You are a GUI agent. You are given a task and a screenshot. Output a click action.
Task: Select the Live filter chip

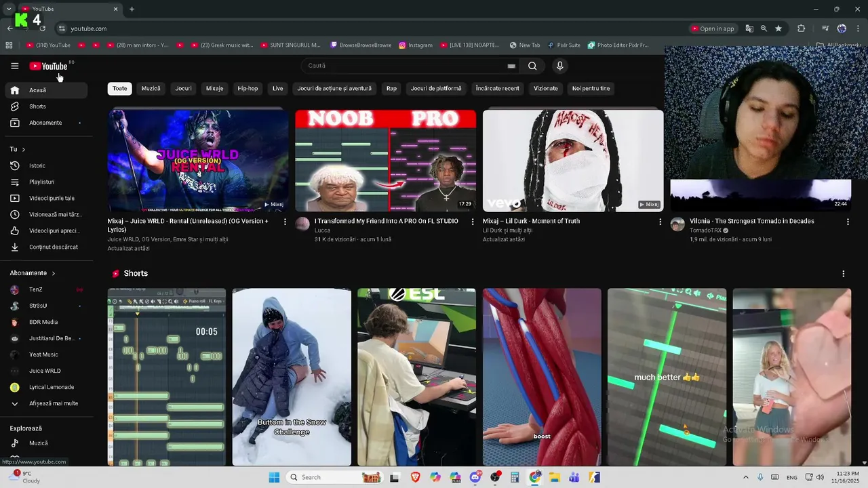(x=278, y=89)
